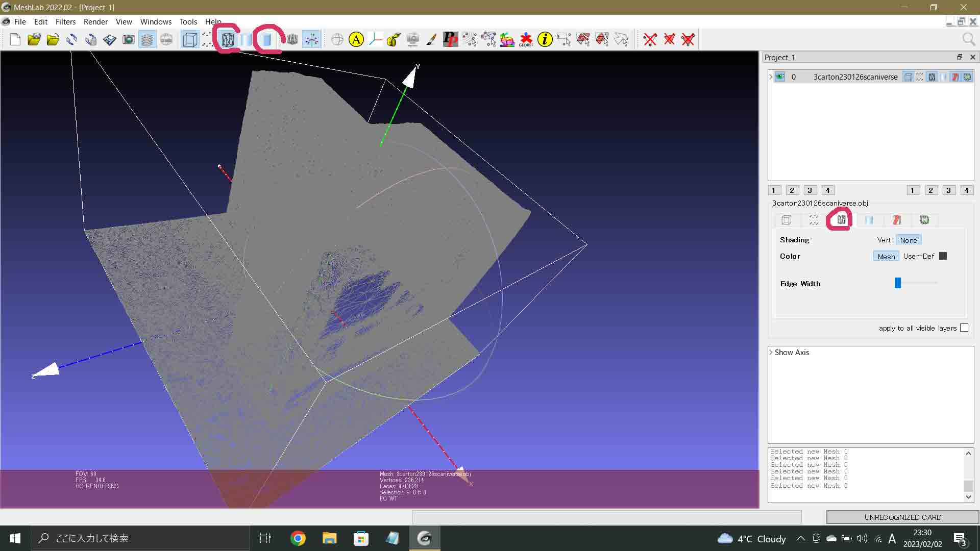This screenshot has width=980, height=551.
Task: Click the yellow A text annotation icon
Action: click(356, 39)
